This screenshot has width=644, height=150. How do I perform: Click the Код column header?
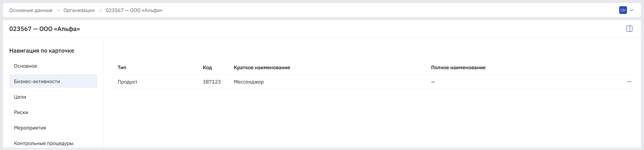point(207,68)
